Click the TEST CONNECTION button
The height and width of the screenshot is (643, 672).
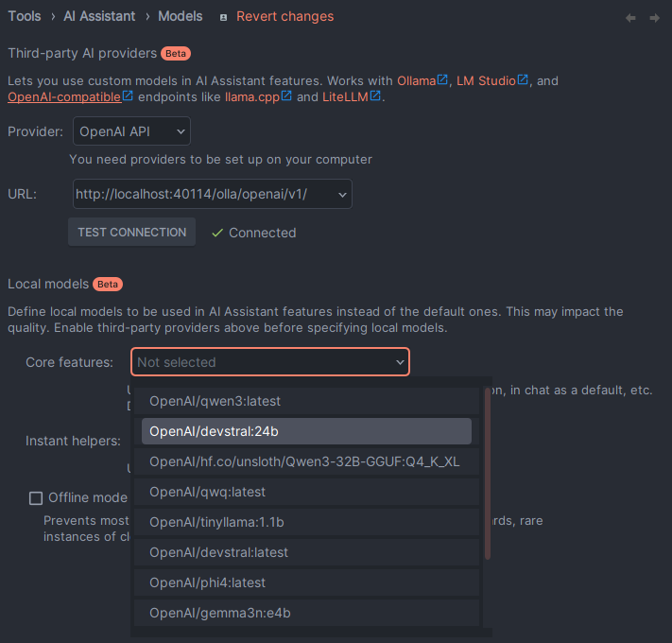pos(132,232)
